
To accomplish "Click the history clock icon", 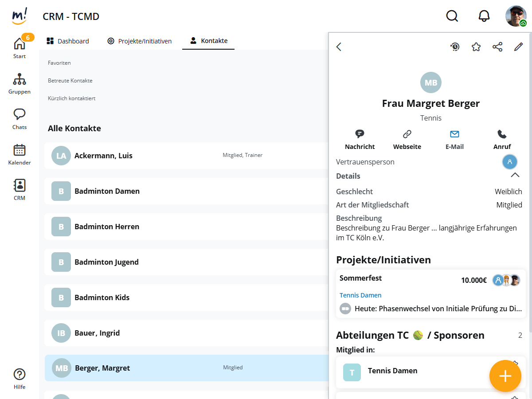I will [x=455, y=47].
